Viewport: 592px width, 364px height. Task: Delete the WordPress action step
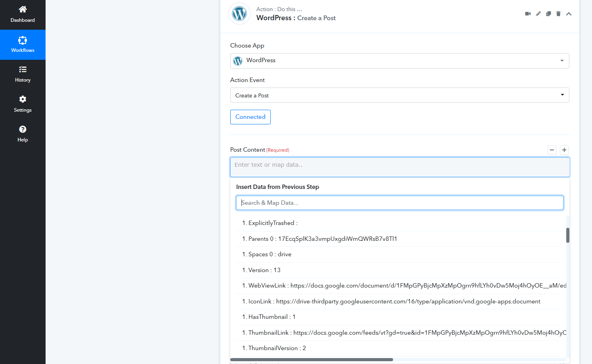pyautogui.click(x=558, y=14)
